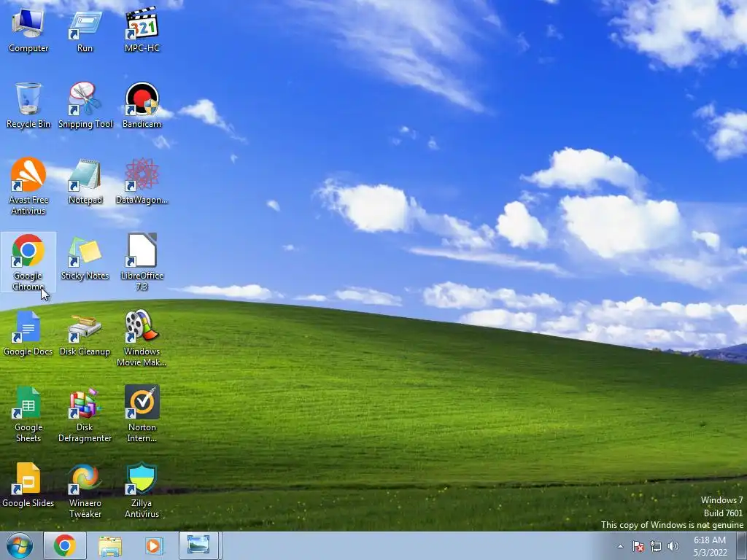Select the Google Sheets shortcut
This screenshot has height=560, width=747.
coord(28,414)
